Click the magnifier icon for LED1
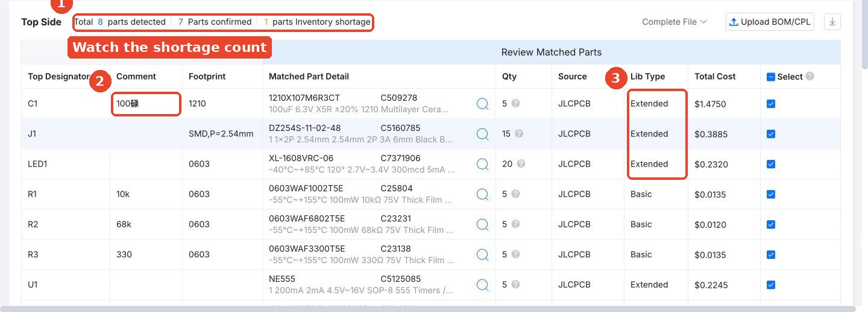 [482, 164]
